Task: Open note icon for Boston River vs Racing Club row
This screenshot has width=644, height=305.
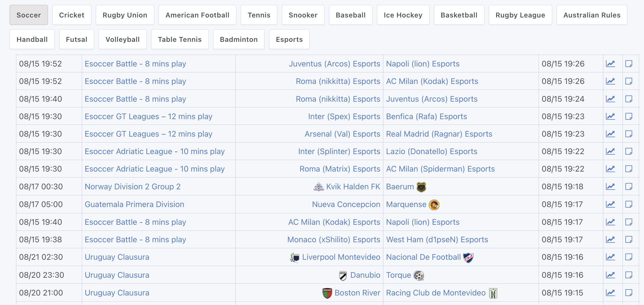Action: (629, 293)
